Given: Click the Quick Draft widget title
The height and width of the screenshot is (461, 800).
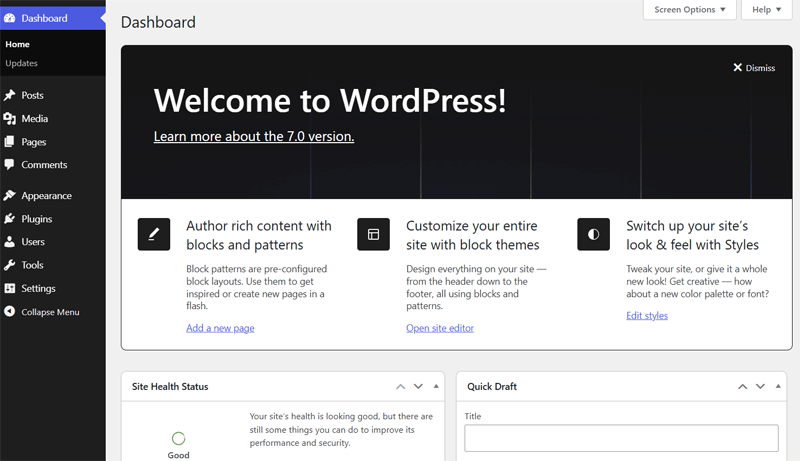Looking at the screenshot, I should click(492, 387).
